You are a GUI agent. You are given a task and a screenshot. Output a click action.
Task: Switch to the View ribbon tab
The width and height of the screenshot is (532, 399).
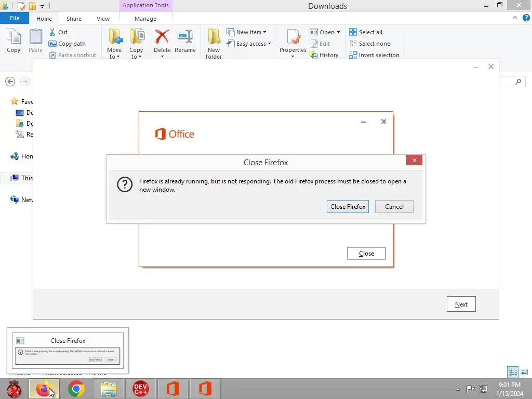[x=103, y=19]
